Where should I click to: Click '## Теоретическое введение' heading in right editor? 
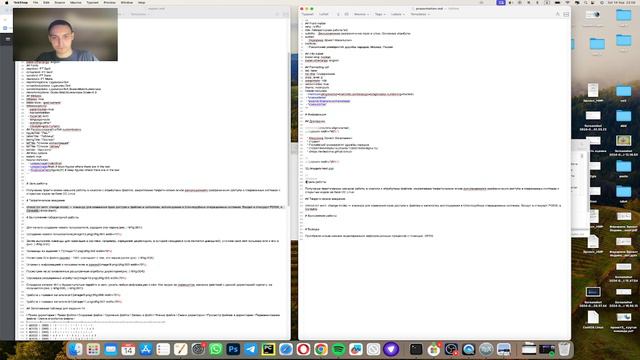point(325,199)
